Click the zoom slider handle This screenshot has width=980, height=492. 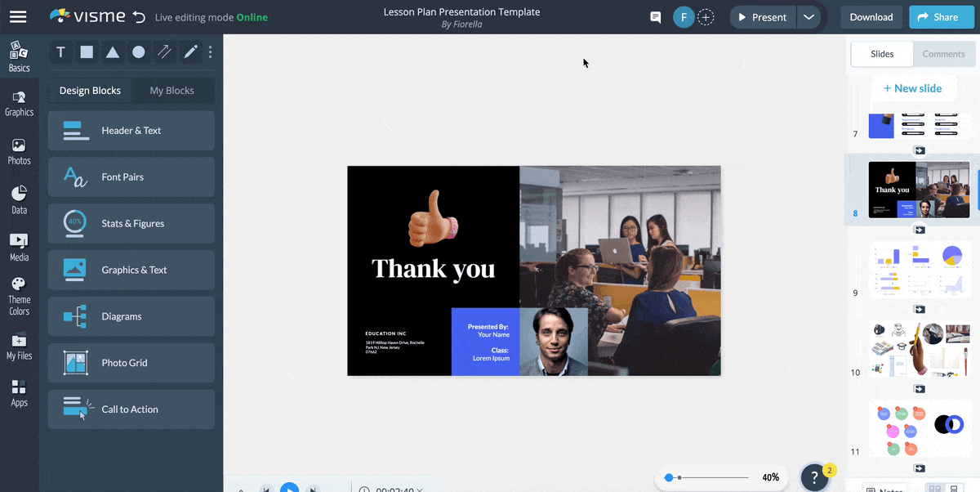669,477
